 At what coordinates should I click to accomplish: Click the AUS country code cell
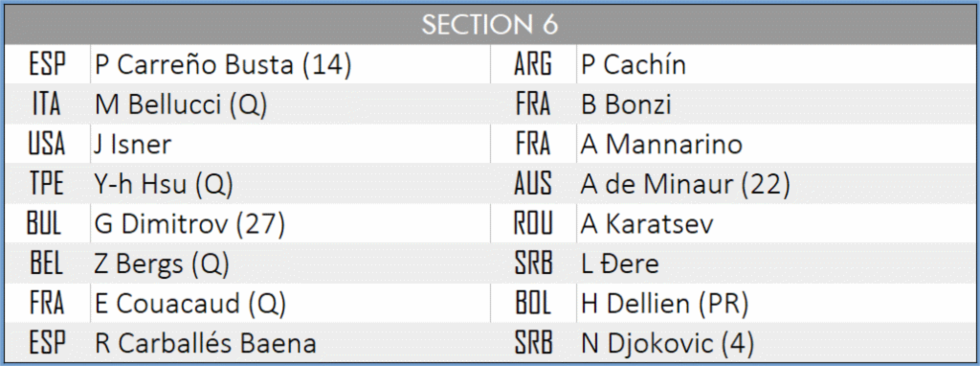[x=534, y=183]
